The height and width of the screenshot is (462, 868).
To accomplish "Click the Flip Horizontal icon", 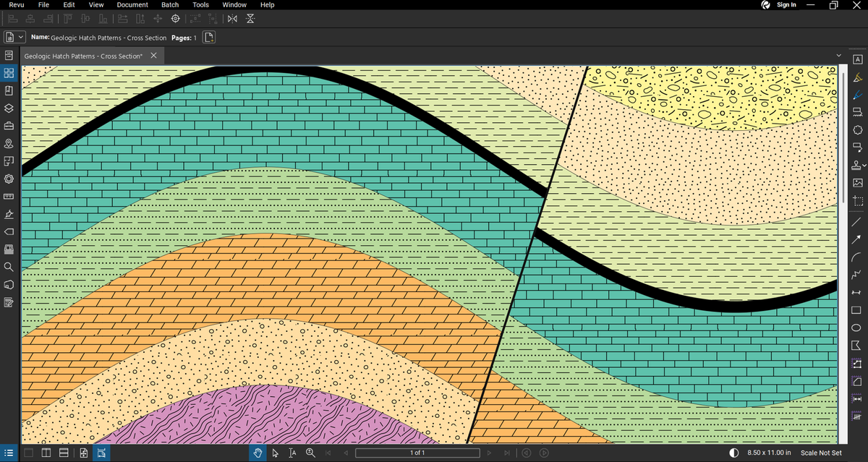I will [x=233, y=17].
